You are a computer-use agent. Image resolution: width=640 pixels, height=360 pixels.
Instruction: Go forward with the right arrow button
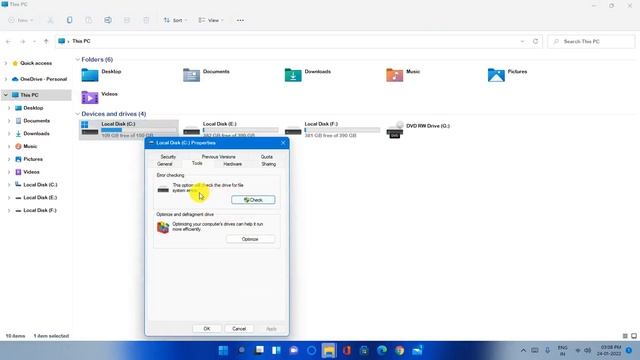23,41
